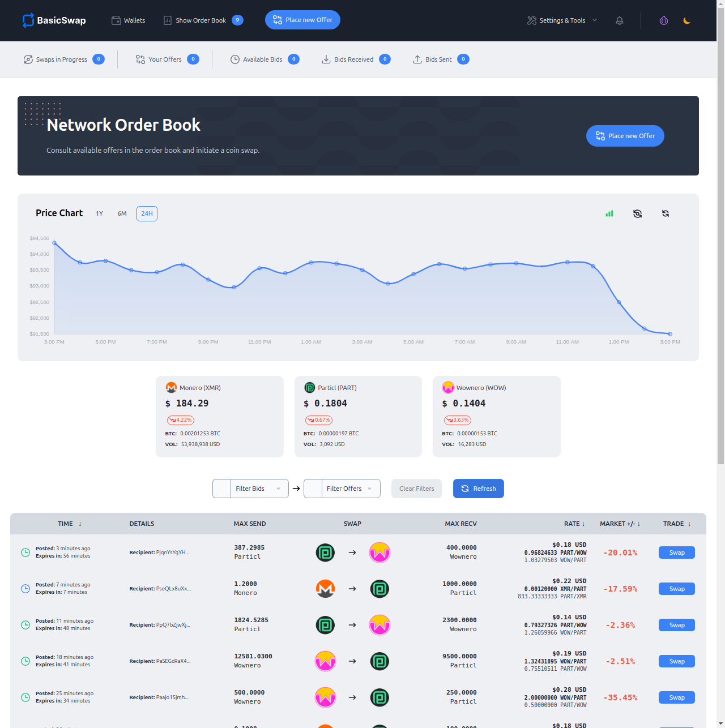Select the 1Y chart range
725x728 pixels.
click(100, 213)
